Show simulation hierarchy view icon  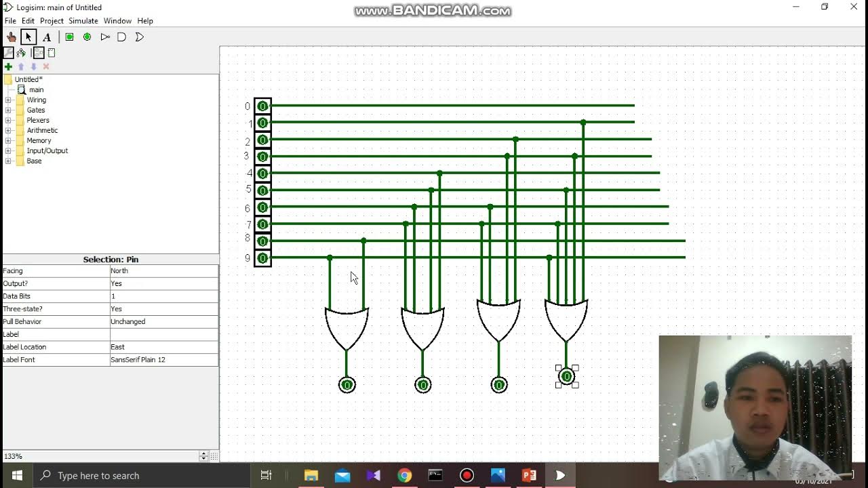(x=21, y=52)
